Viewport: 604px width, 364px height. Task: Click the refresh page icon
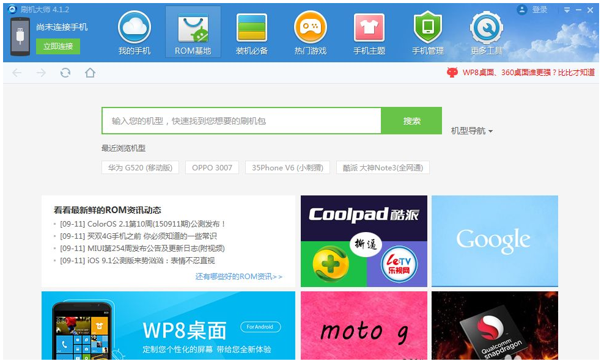(65, 73)
